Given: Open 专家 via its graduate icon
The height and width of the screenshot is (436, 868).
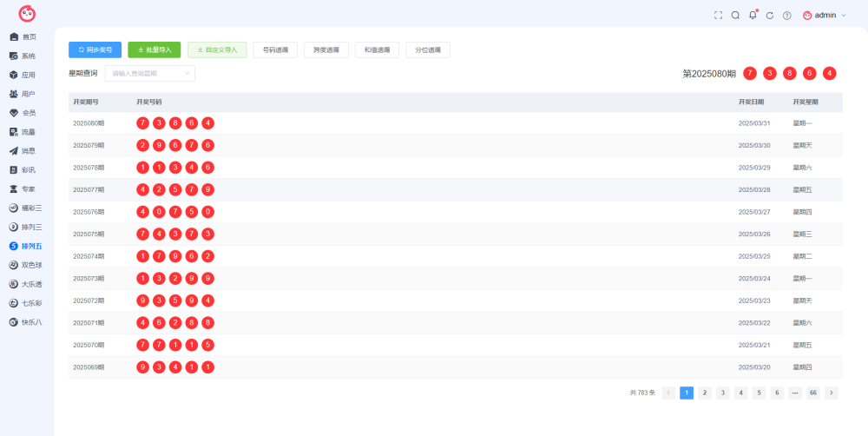Looking at the screenshot, I should pos(14,189).
